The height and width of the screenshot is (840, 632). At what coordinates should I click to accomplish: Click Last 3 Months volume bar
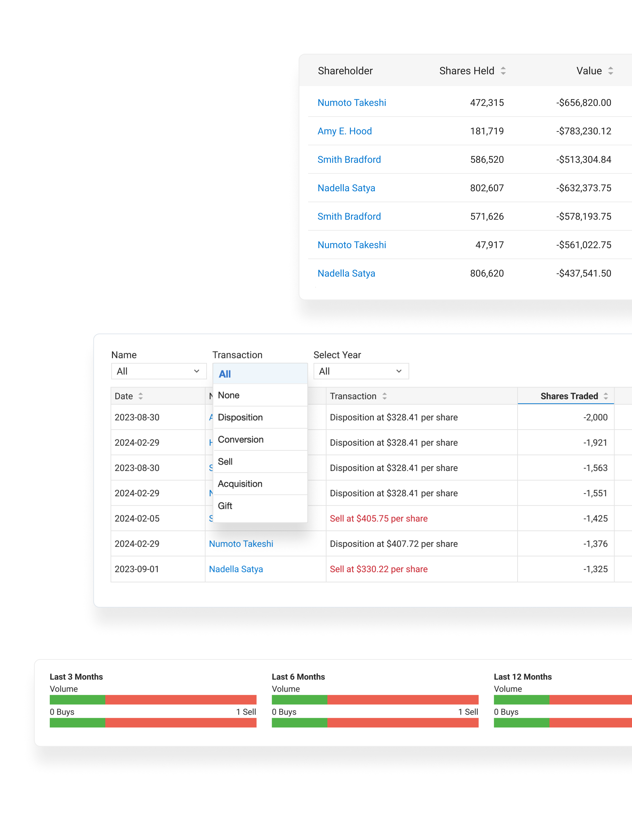(x=153, y=700)
